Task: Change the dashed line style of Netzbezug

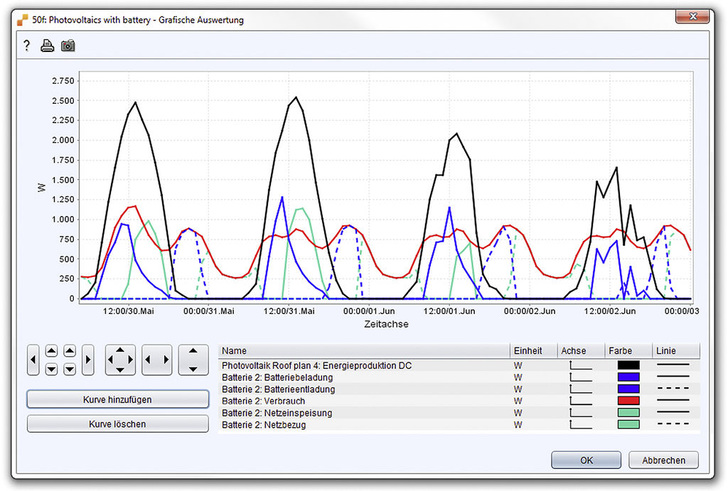Action: click(x=672, y=425)
